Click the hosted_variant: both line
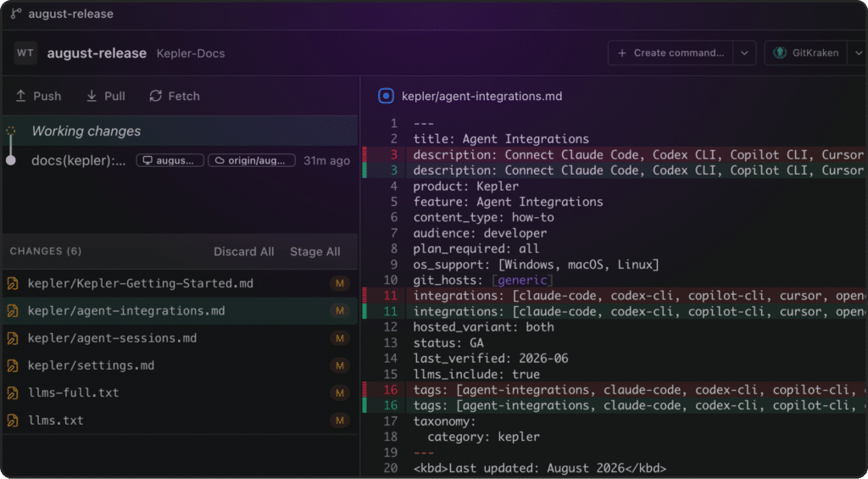Screen dimensions: 868x479 (483, 327)
